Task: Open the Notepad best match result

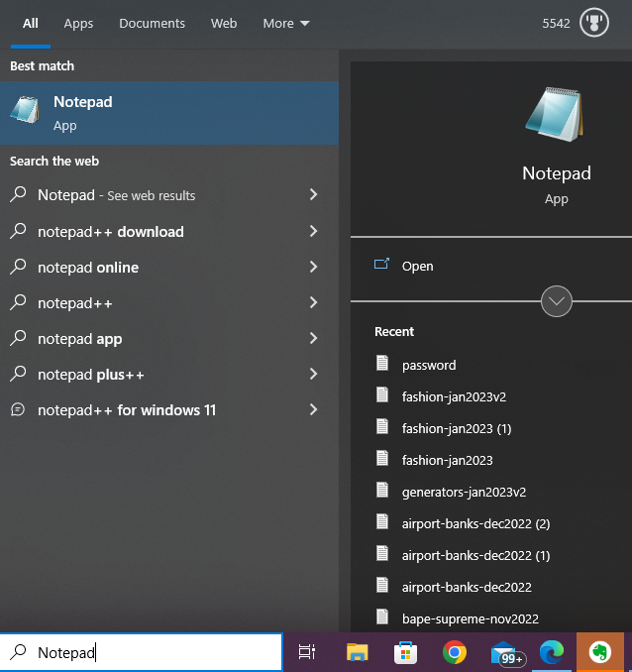Action: click(x=169, y=113)
